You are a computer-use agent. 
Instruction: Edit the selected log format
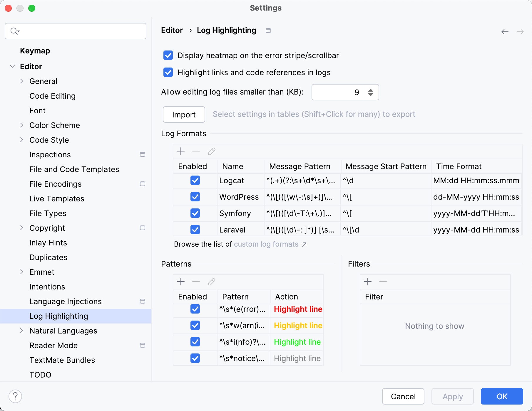coord(211,151)
